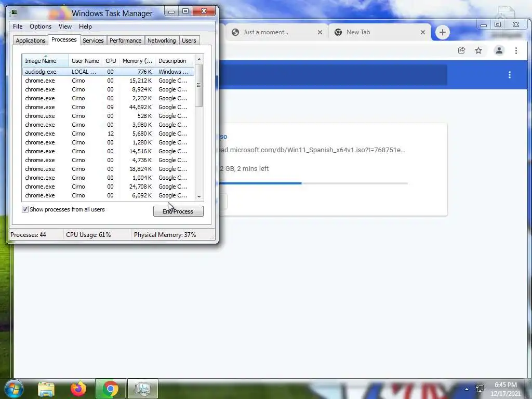Close the Just a moment Chrome tab
This screenshot has height=399, width=532.
[320, 32]
